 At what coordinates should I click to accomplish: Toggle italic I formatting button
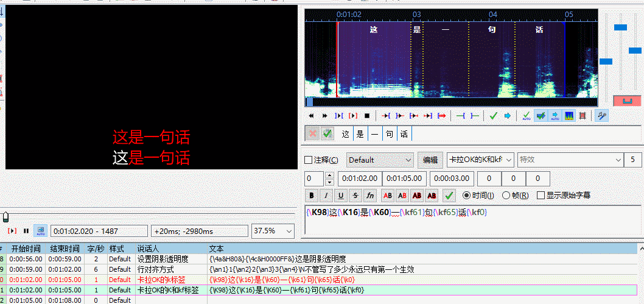326,196
